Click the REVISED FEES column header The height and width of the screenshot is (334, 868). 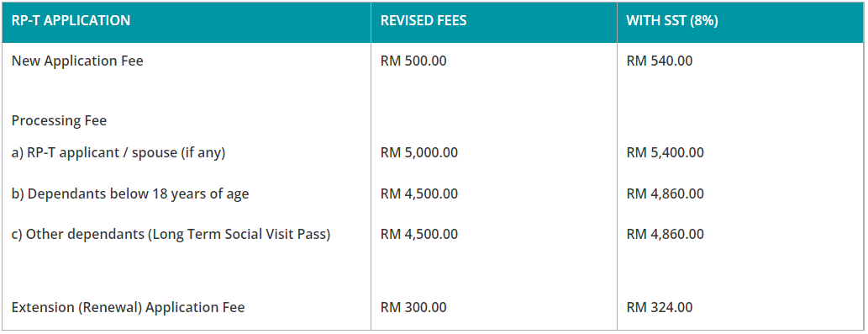423,21
